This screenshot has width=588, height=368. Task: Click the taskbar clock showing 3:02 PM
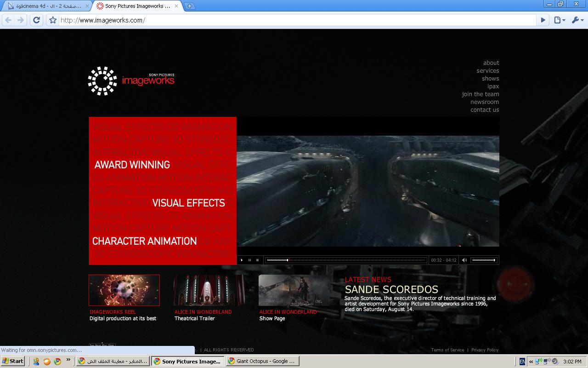tap(572, 362)
